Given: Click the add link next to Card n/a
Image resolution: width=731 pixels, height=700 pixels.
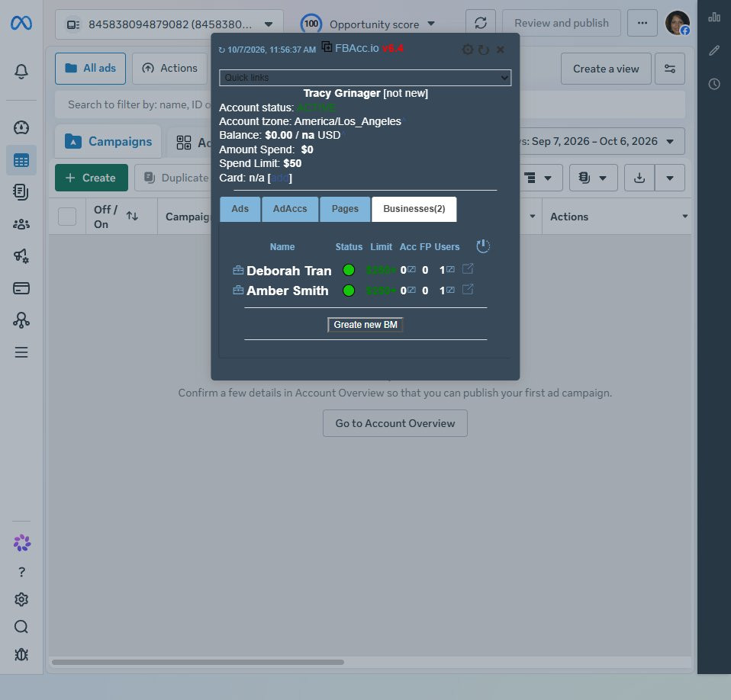Looking at the screenshot, I should (280, 178).
